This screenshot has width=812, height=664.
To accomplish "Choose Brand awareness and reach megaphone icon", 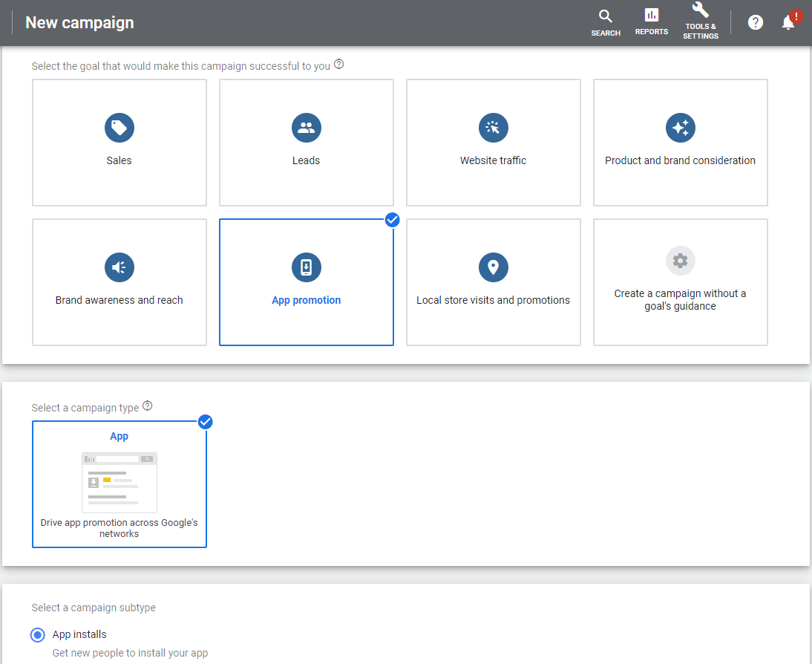I will 119,267.
